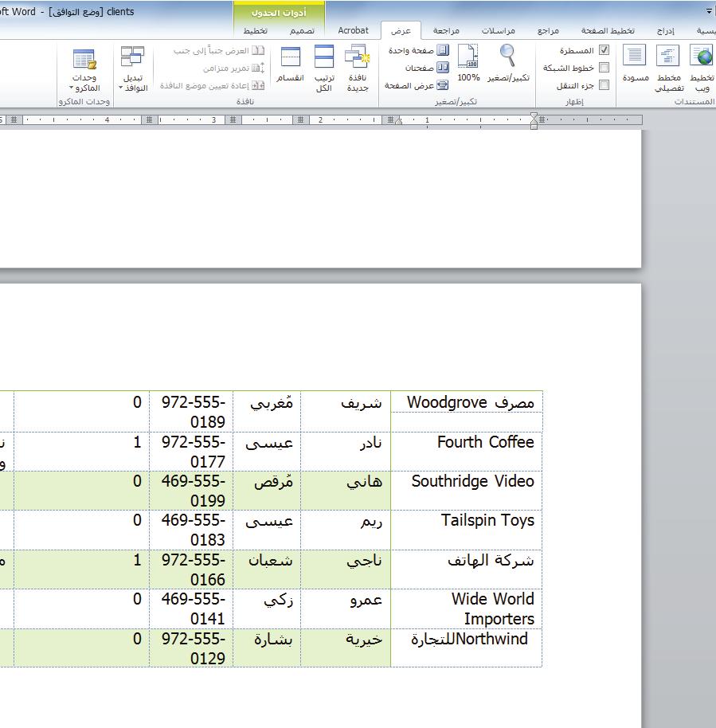This screenshot has height=728, width=716.
Task: Click phone number 469-555-0199
Action: pyautogui.click(x=194, y=491)
